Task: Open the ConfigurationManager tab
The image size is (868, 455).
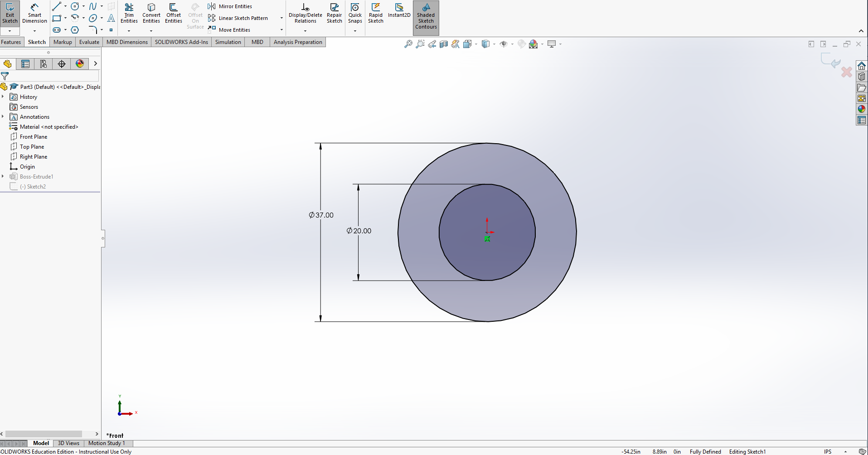Action: (44, 64)
